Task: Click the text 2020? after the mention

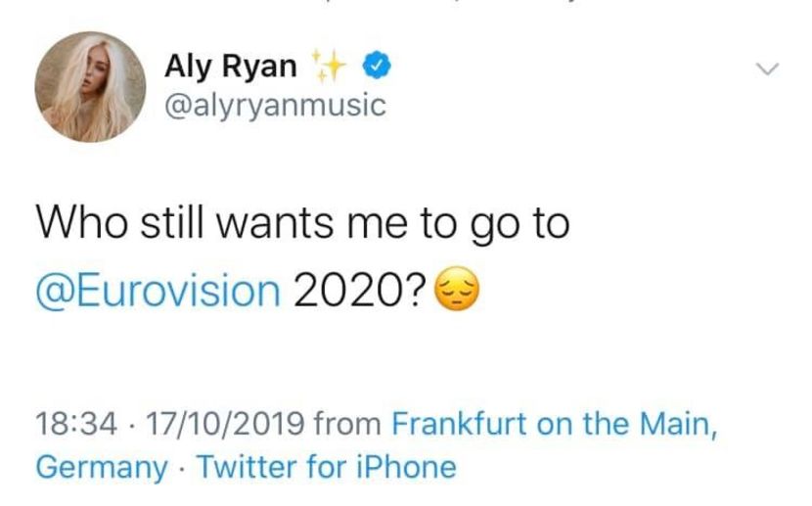Action: click(x=359, y=290)
